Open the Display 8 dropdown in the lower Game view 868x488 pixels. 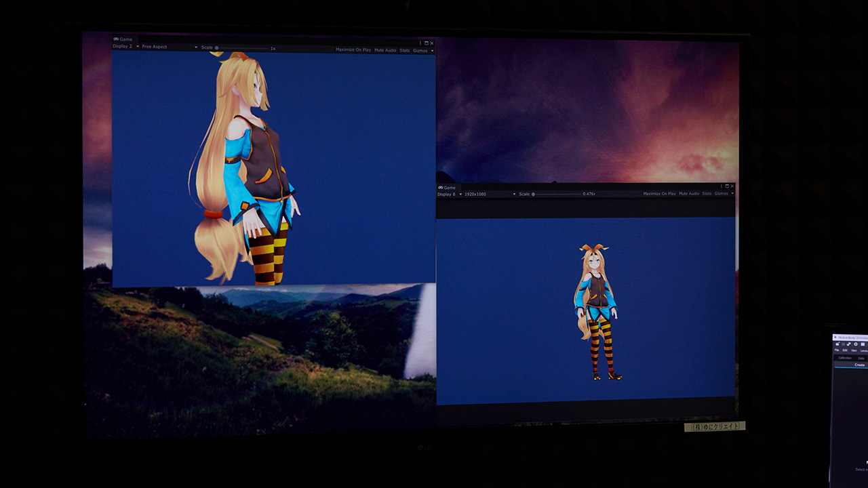450,195
